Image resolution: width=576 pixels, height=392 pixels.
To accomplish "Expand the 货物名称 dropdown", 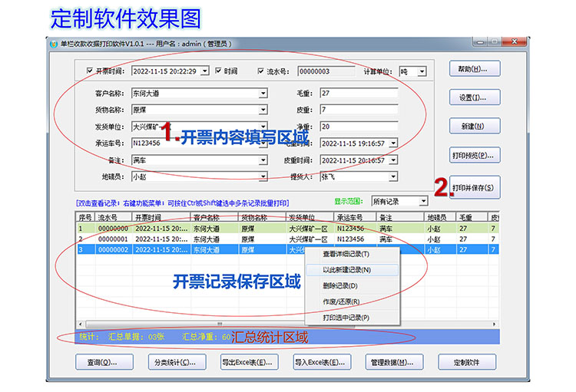I will pyautogui.click(x=263, y=110).
